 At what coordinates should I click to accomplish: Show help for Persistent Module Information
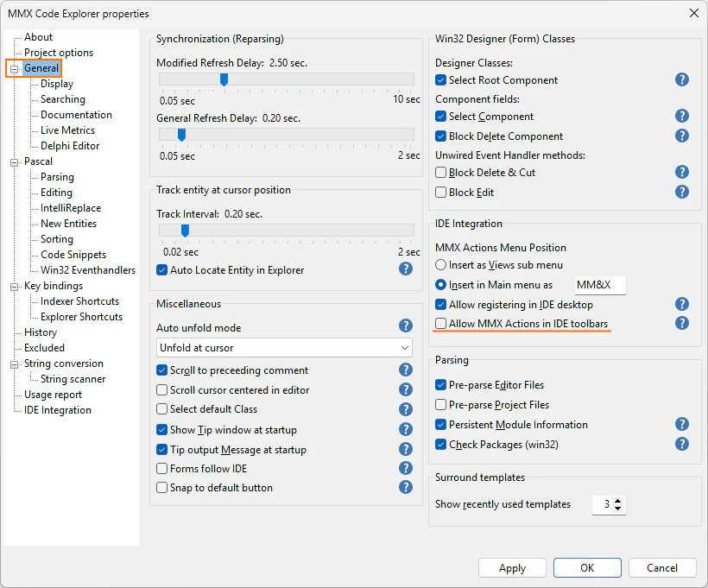click(x=682, y=424)
